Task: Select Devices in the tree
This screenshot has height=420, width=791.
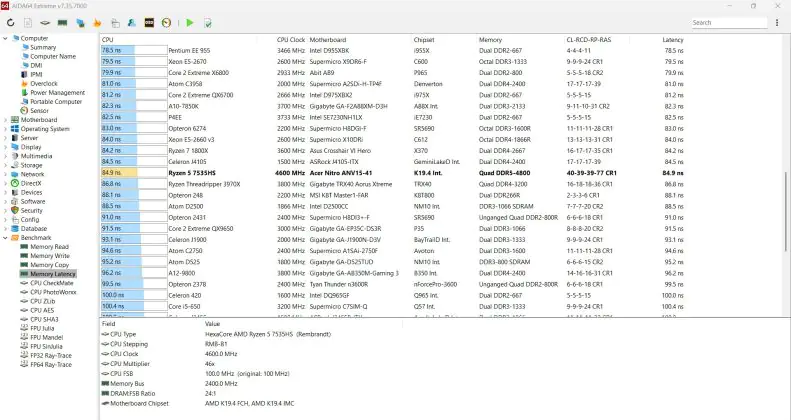Action: coord(31,193)
